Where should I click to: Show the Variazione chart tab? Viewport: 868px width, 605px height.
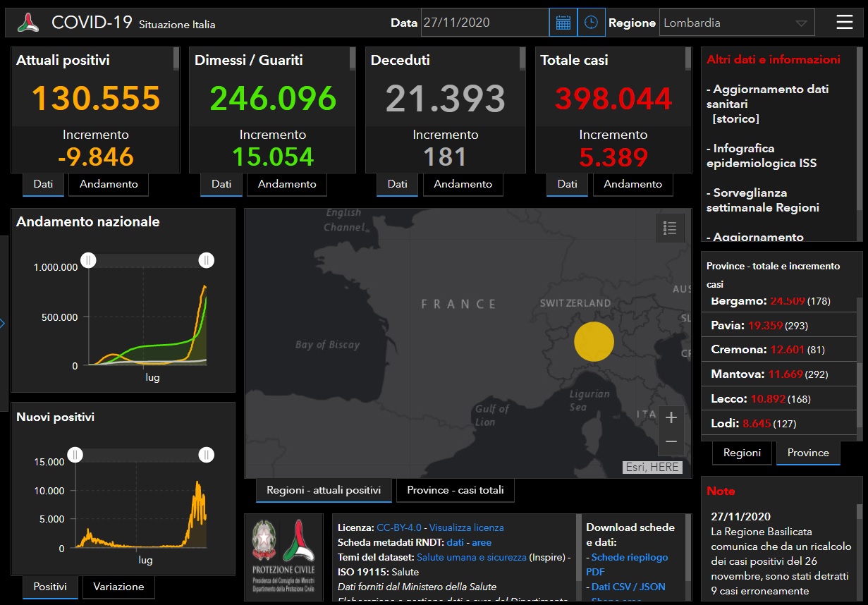[x=118, y=587]
